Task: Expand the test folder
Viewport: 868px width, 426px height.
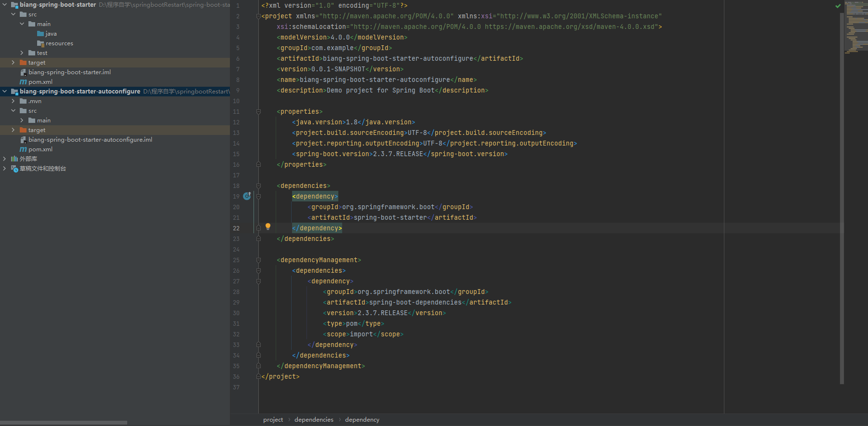Action: [22, 53]
